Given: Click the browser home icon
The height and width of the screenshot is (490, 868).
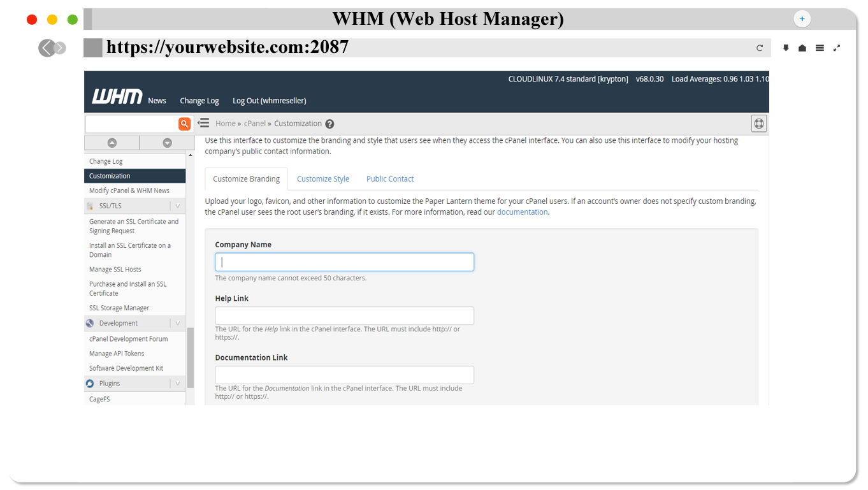Looking at the screenshot, I should (x=802, y=48).
